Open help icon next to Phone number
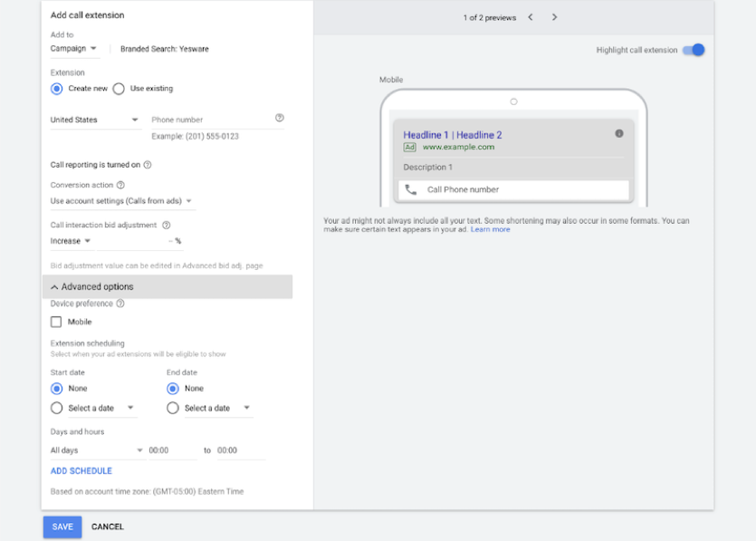 [279, 118]
